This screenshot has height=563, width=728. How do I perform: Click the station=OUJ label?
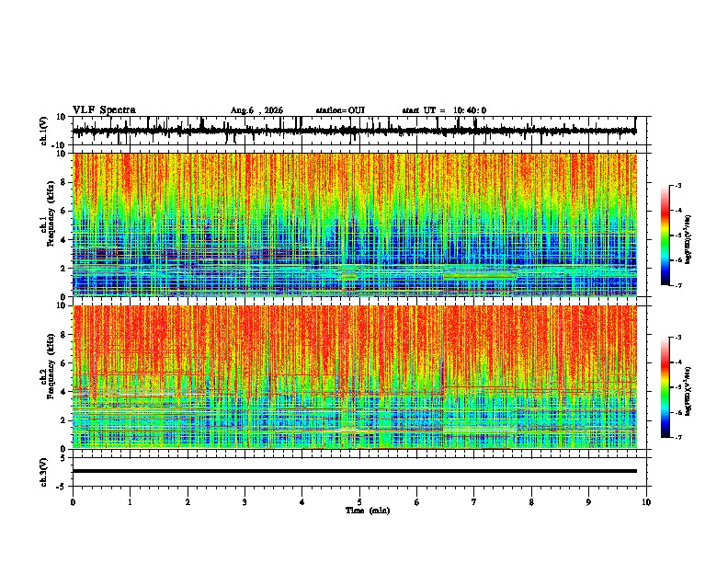coord(340,110)
